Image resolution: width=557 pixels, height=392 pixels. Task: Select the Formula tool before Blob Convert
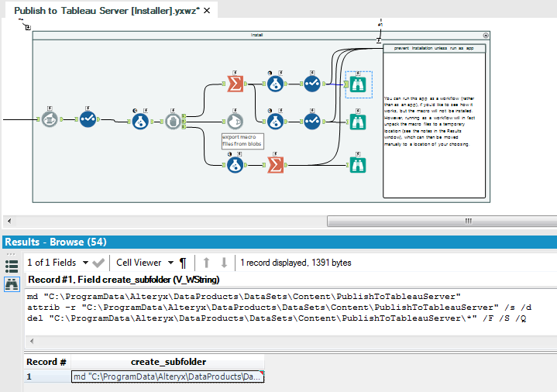pyautogui.click(x=140, y=122)
